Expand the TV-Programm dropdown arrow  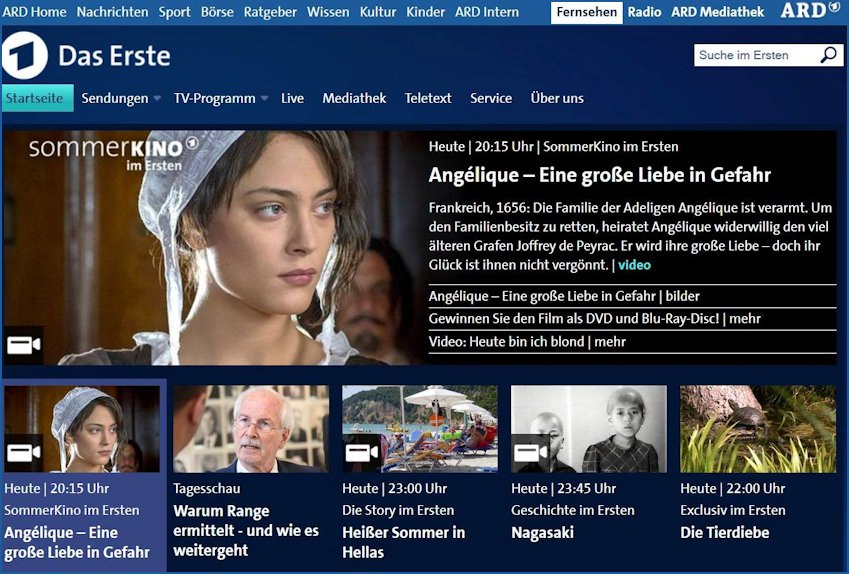tap(264, 99)
